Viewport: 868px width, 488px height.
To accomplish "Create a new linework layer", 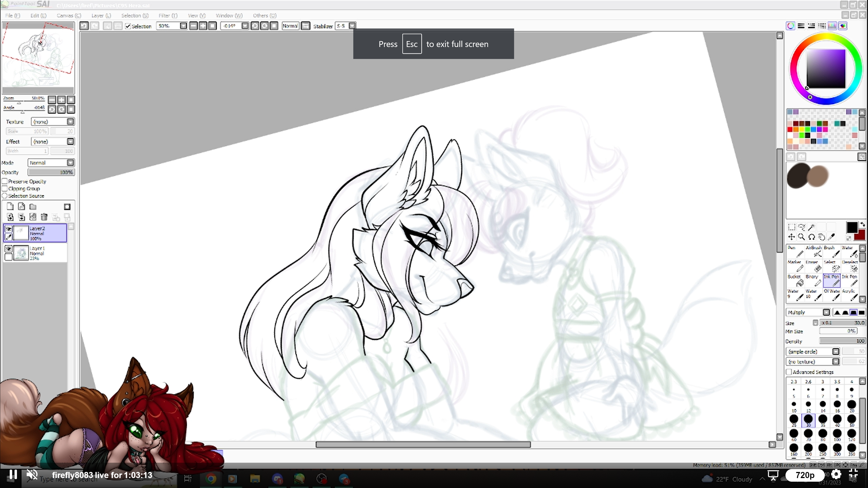I will 21,206.
